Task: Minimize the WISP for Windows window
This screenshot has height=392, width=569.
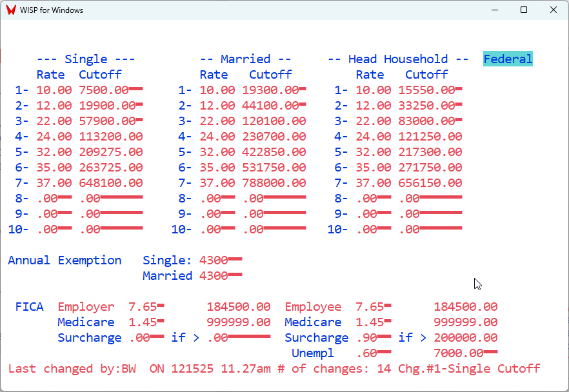Action: [494, 10]
